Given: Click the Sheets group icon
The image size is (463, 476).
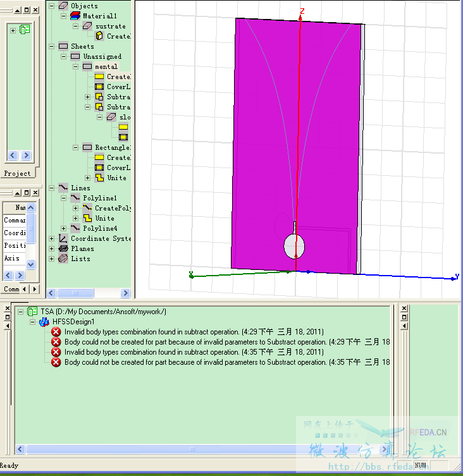Looking at the screenshot, I should click(63, 46).
